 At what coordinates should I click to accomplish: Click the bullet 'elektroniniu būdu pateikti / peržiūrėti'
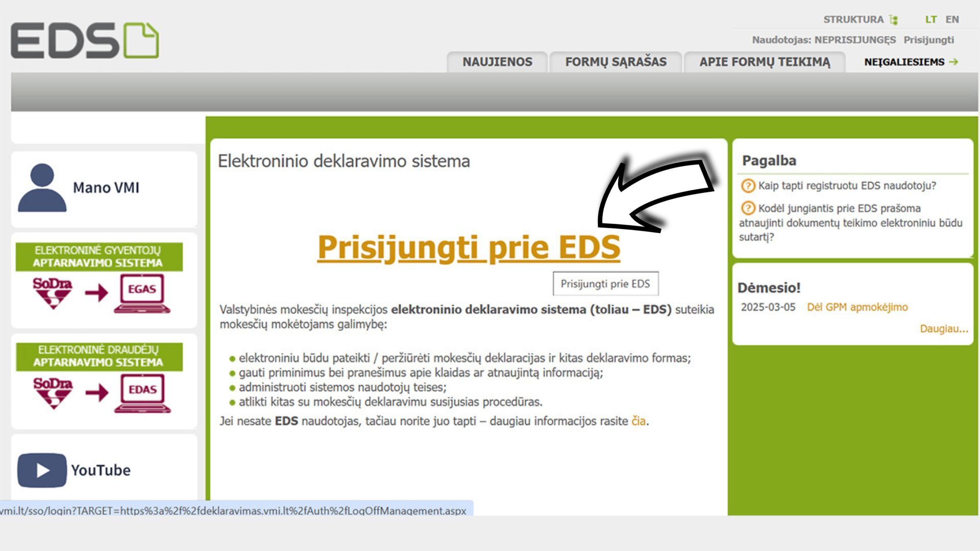(465, 358)
